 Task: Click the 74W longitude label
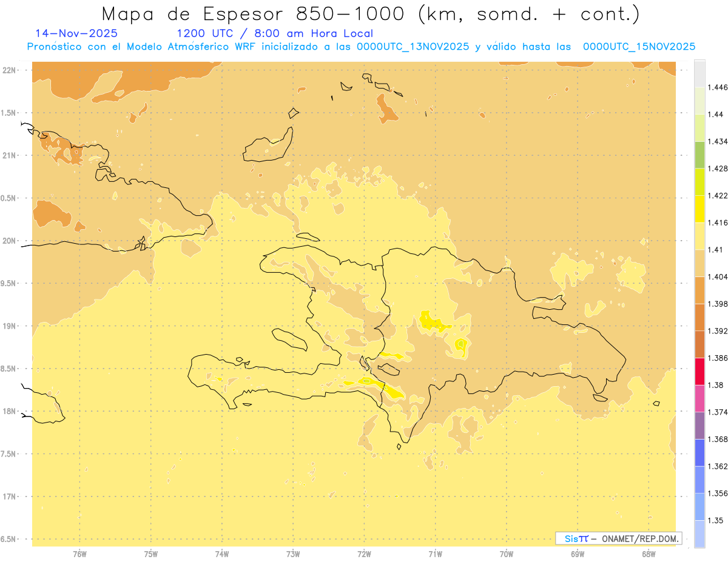[x=222, y=554]
